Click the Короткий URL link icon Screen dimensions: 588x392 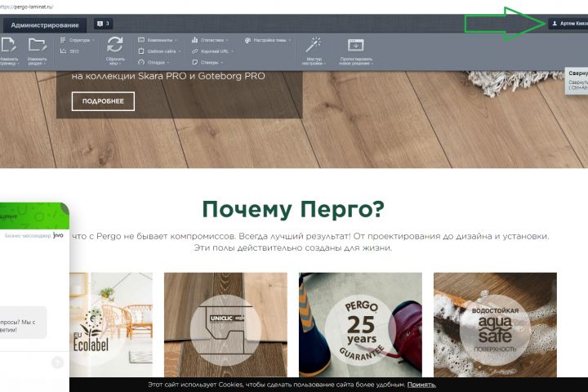[x=194, y=51]
